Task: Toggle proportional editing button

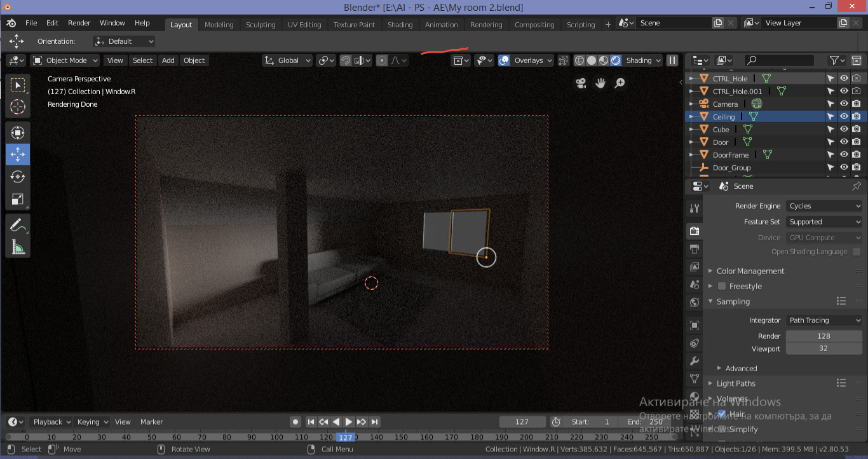Action: click(382, 60)
